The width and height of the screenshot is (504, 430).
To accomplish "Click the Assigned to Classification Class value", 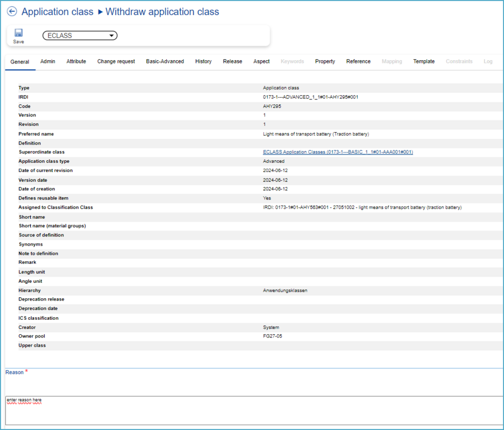I will (x=362, y=207).
